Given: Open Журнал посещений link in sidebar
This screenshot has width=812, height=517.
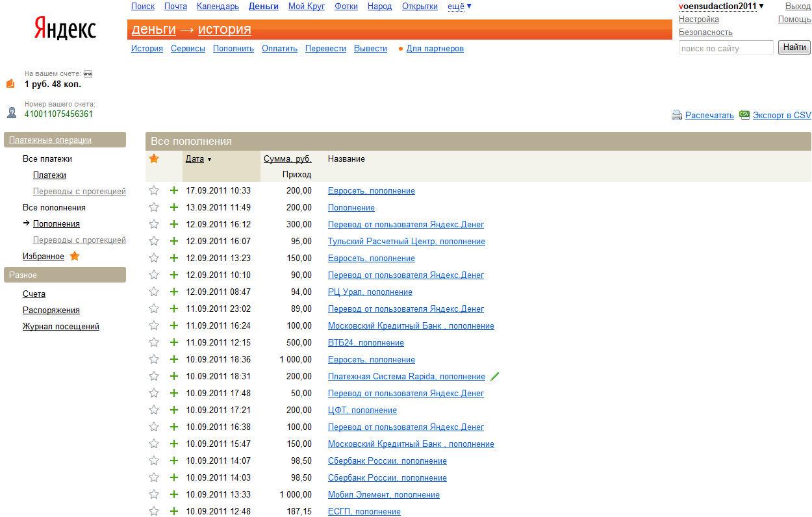Looking at the screenshot, I should click(61, 327).
